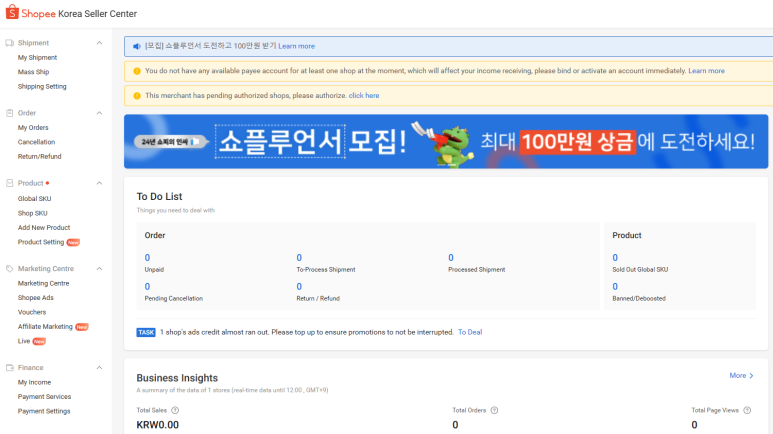Open More business insights link
773x434 pixels.
[x=741, y=375]
